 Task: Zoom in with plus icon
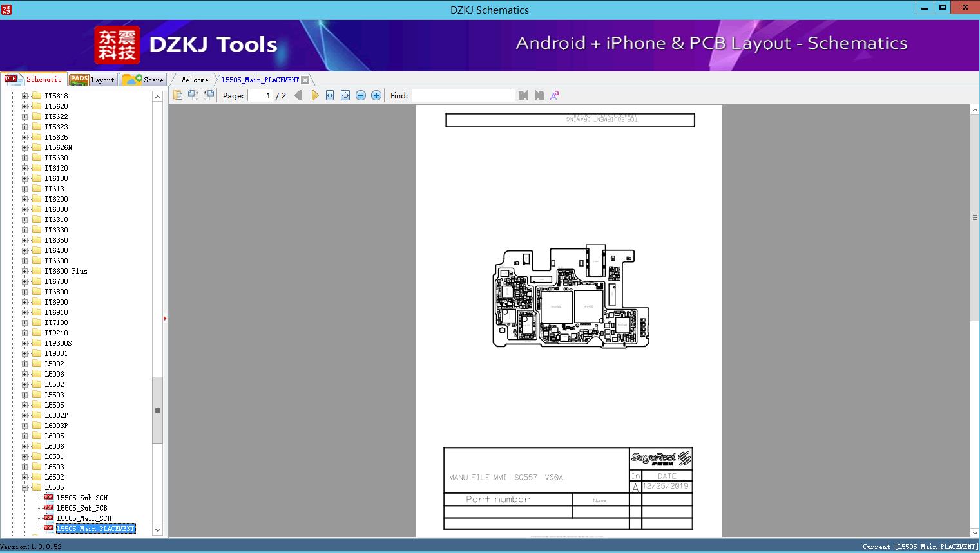[376, 95]
